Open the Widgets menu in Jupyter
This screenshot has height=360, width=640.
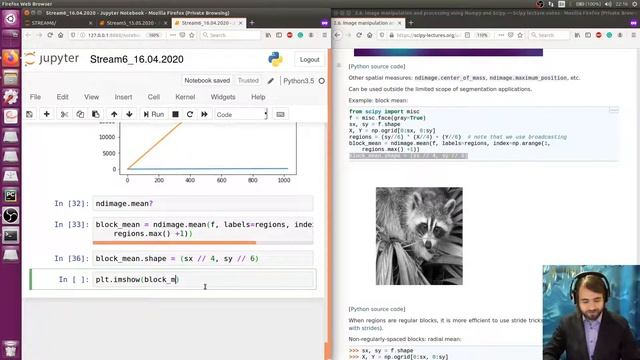[x=223, y=97]
